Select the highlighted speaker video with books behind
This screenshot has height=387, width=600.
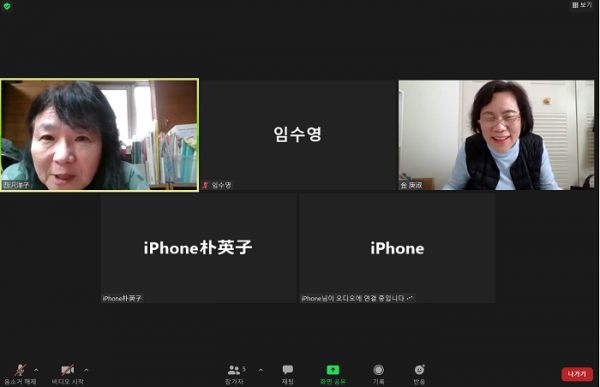pos(99,135)
